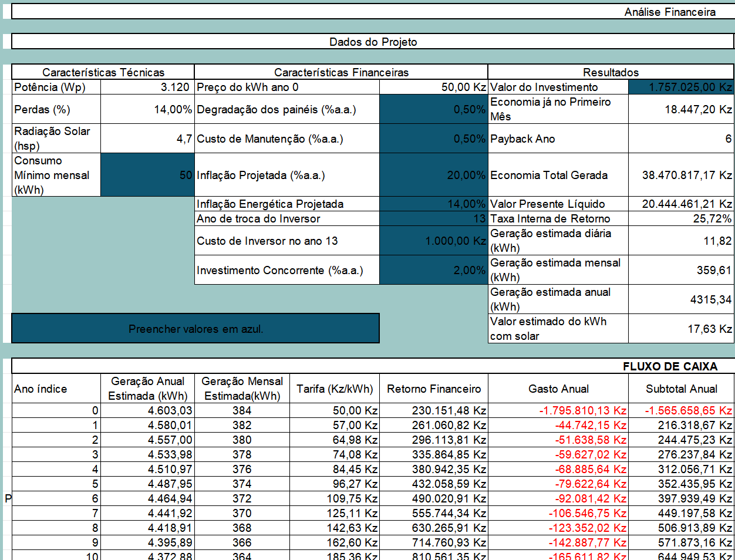Edit Inflação Energética Projetada 14,00% cell

[434, 204]
